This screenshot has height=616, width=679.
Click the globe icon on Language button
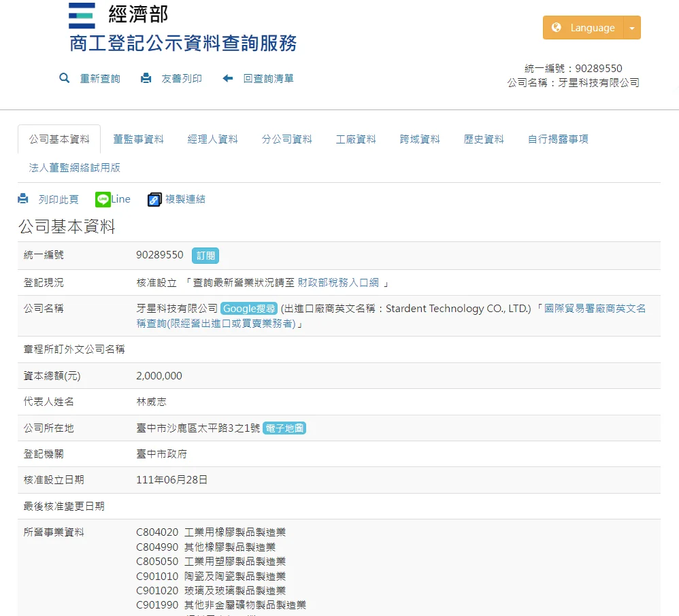click(557, 28)
